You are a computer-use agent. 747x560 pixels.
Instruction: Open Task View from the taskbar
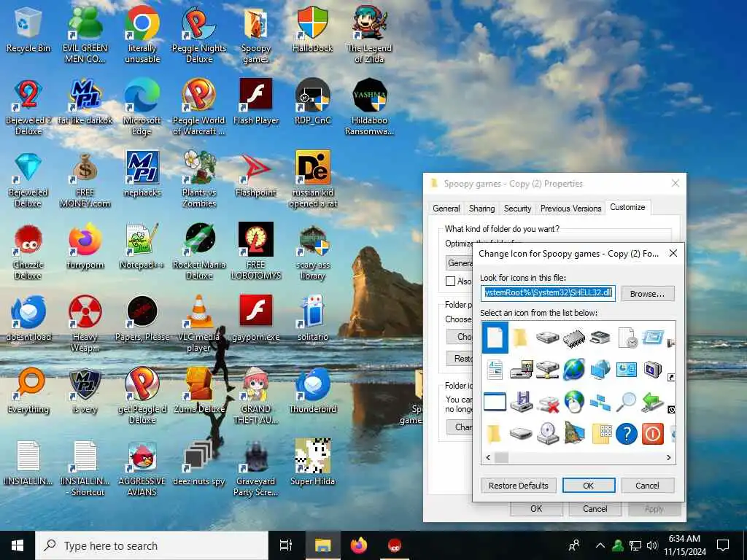286,545
